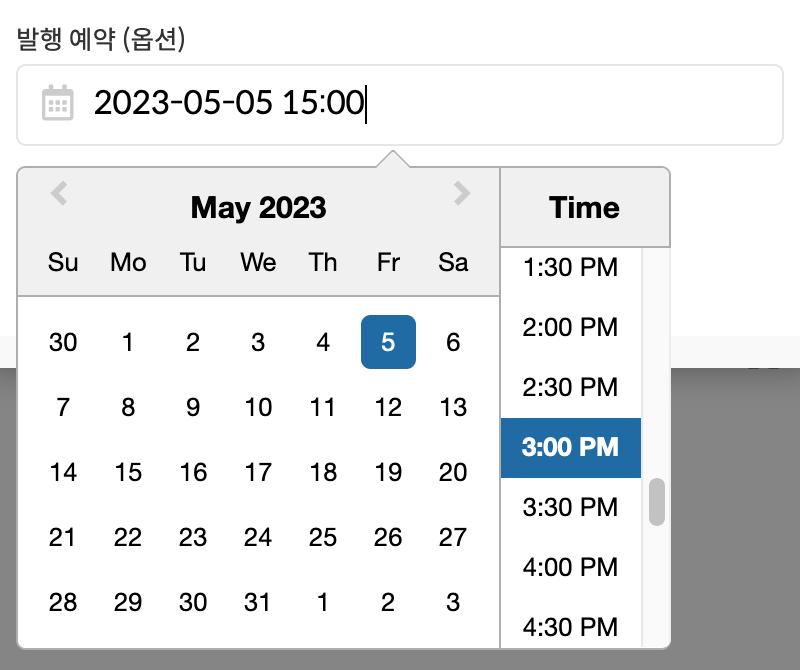Viewport: 800px width, 670px height.
Task: Pick 2:00 PM in time list
Action: [570, 327]
